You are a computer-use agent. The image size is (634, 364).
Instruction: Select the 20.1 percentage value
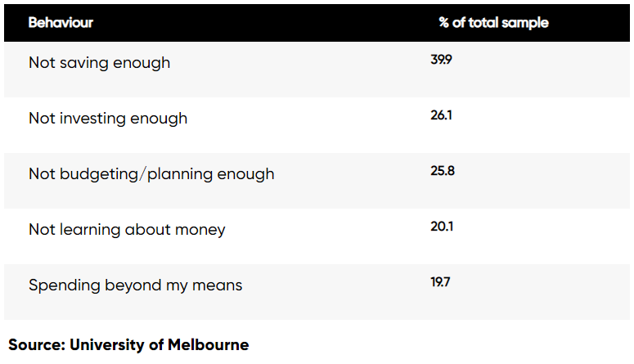coord(441,227)
